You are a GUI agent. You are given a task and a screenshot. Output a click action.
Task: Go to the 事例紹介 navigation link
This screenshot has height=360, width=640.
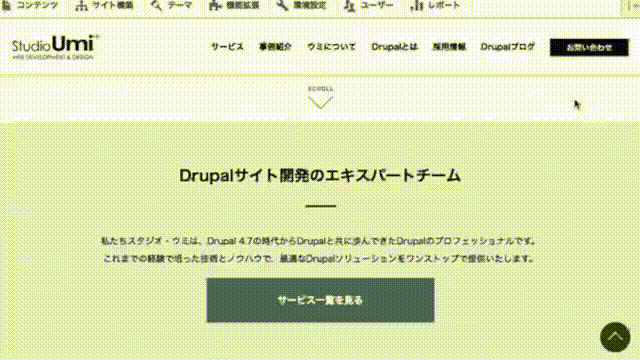coord(275,47)
